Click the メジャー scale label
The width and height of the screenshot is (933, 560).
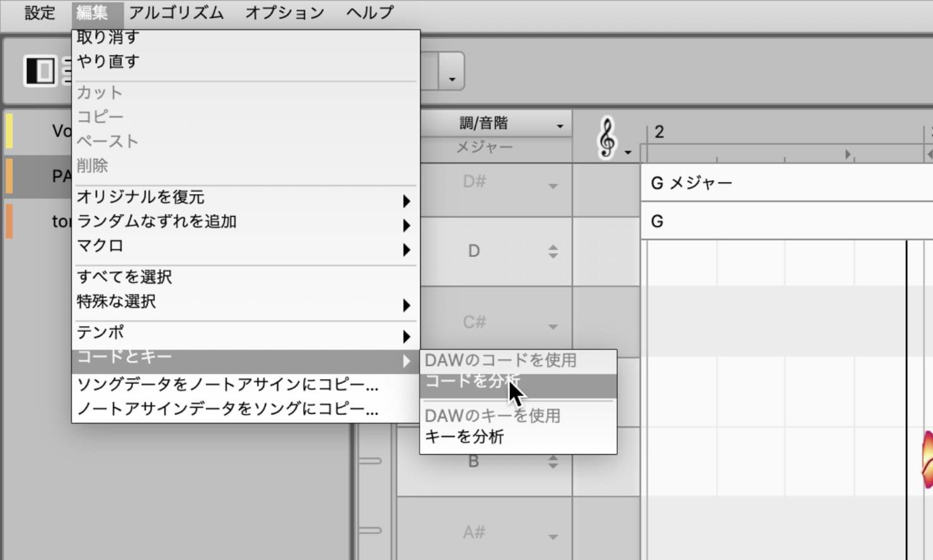tap(484, 147)
